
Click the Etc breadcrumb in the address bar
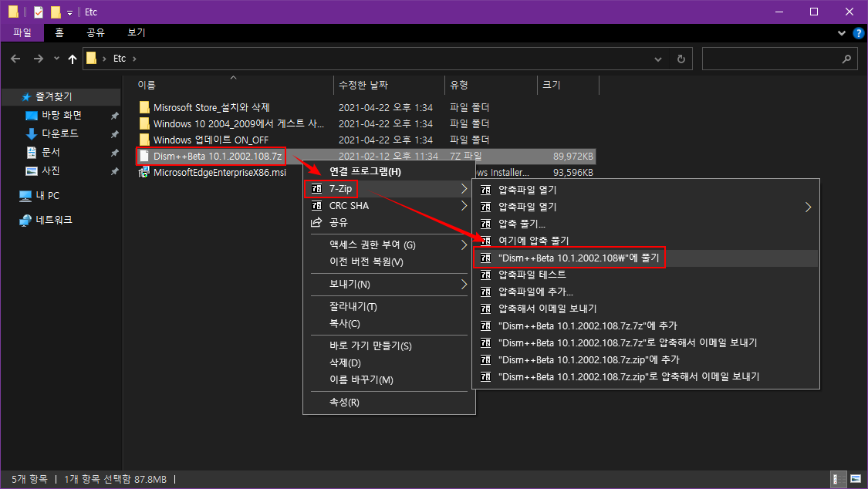tap(120, 59)
